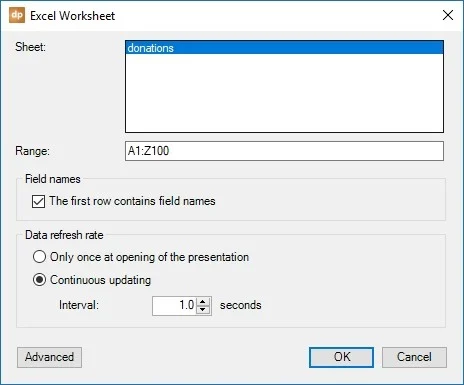Cancel the Excel Worksheet dialog
This screenshot has width=464, height=385.
click(x=414, y=357)
